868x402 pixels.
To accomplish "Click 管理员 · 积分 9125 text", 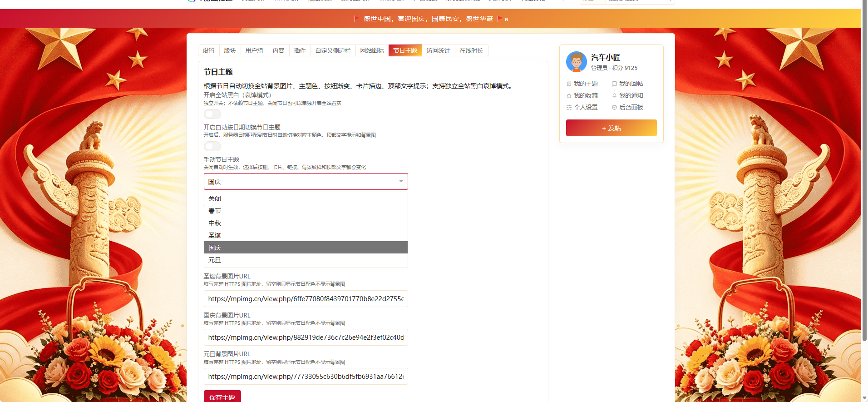I will (x=614, y=68).
